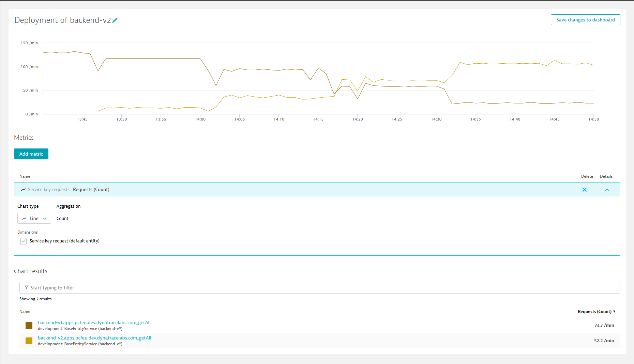The height and width of the screenshot is (364, 634).
Task: Click the pencil icon to rename the dashboard
Action: pyautogui.click(x=115, y=20)
